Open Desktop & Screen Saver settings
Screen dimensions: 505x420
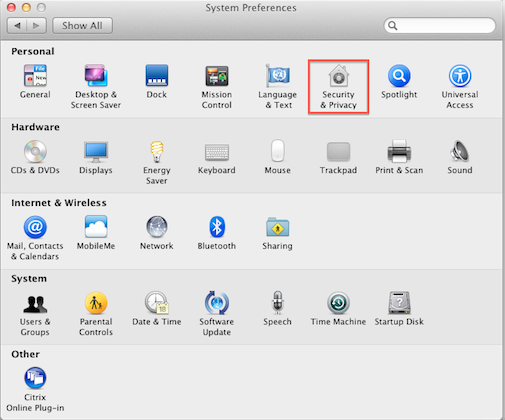(96, 86)
